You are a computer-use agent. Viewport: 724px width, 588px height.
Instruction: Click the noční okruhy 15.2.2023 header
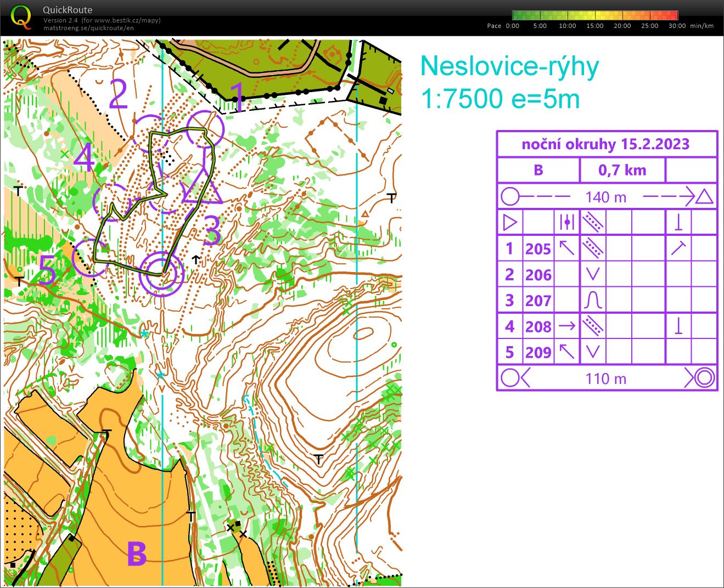[606, 144]
